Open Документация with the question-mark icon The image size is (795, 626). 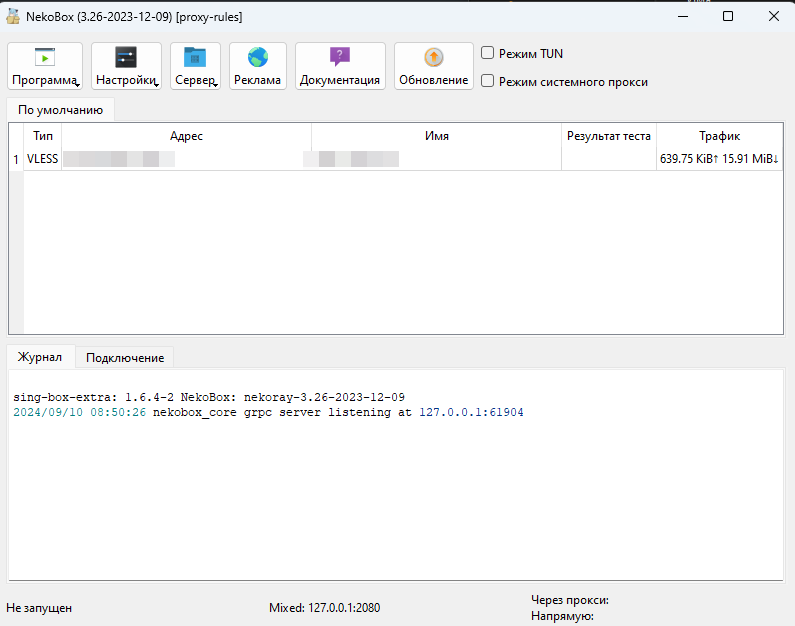pyautogui.click(x=340, y=58)
